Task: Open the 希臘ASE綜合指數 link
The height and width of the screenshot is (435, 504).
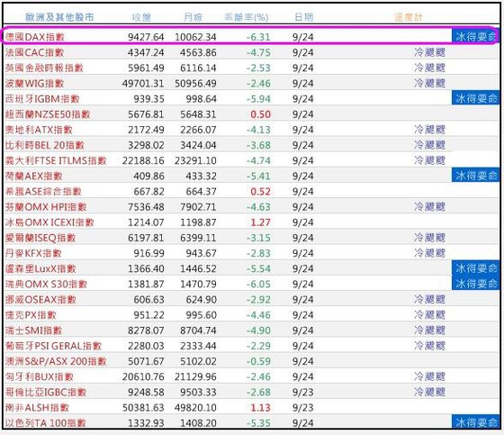Action: pyautogui.click(x=43, y=192)
